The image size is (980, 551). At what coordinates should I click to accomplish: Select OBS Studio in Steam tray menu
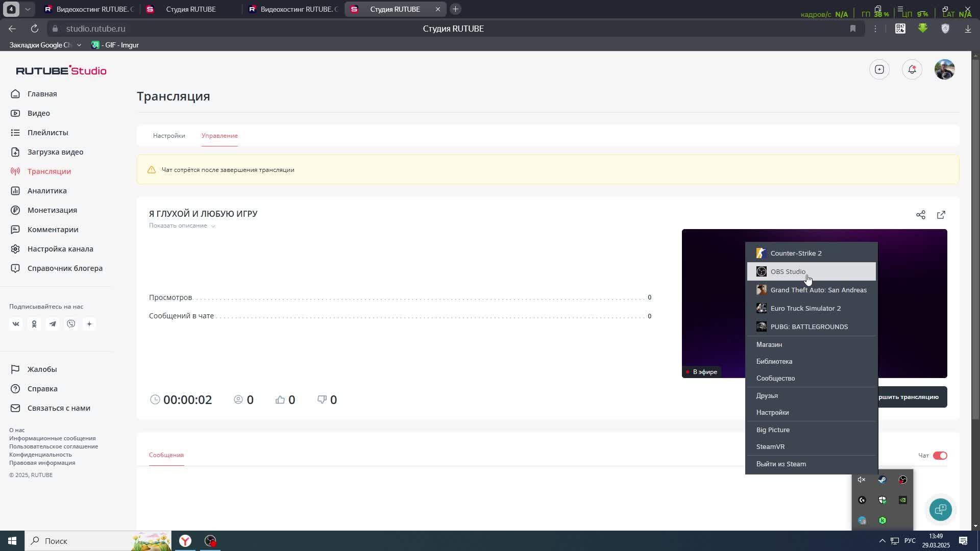point(812,271)
